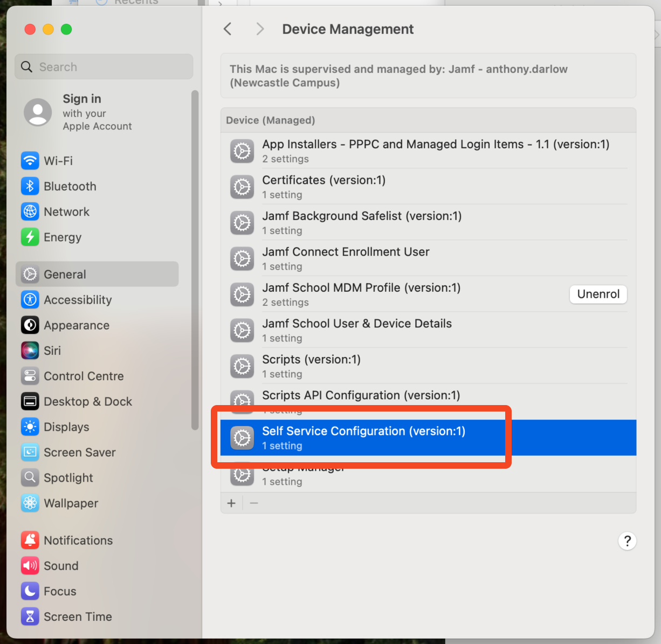Click the Device Management title

[x=348, y=29]
